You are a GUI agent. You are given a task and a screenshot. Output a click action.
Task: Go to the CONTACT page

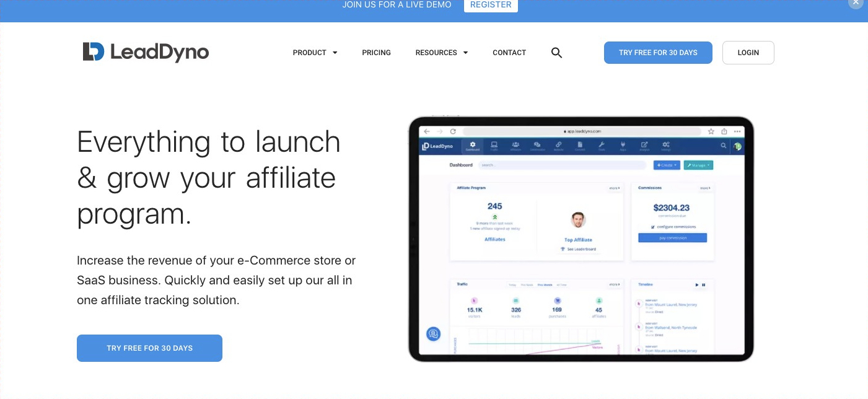click(509, 53)
